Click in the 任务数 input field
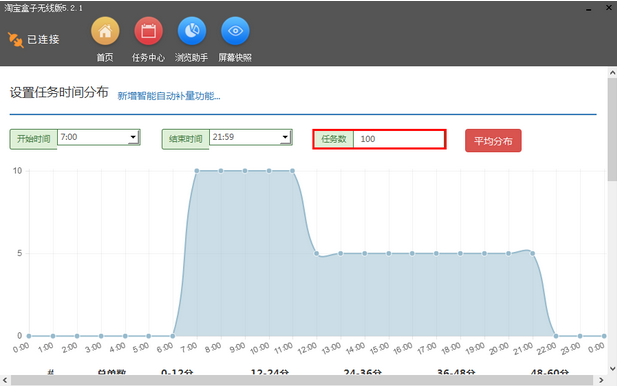This screenshot has width=617, height=387. (x=399, y=139)
